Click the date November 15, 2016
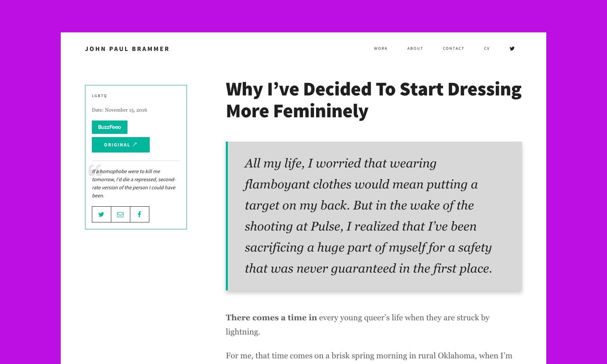607x364 pixels. (119, 110)
